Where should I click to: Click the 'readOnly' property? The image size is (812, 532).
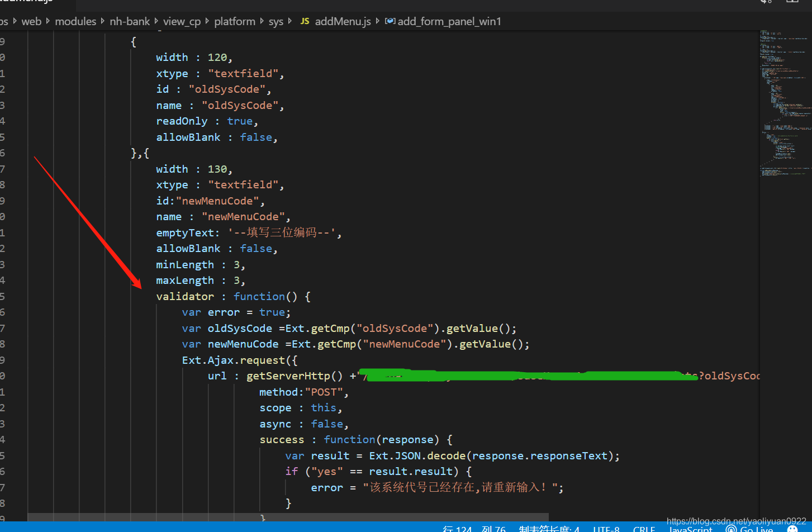click(182, 121)
